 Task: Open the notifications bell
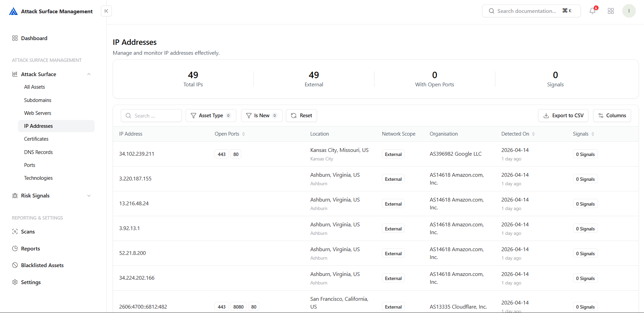592,11
